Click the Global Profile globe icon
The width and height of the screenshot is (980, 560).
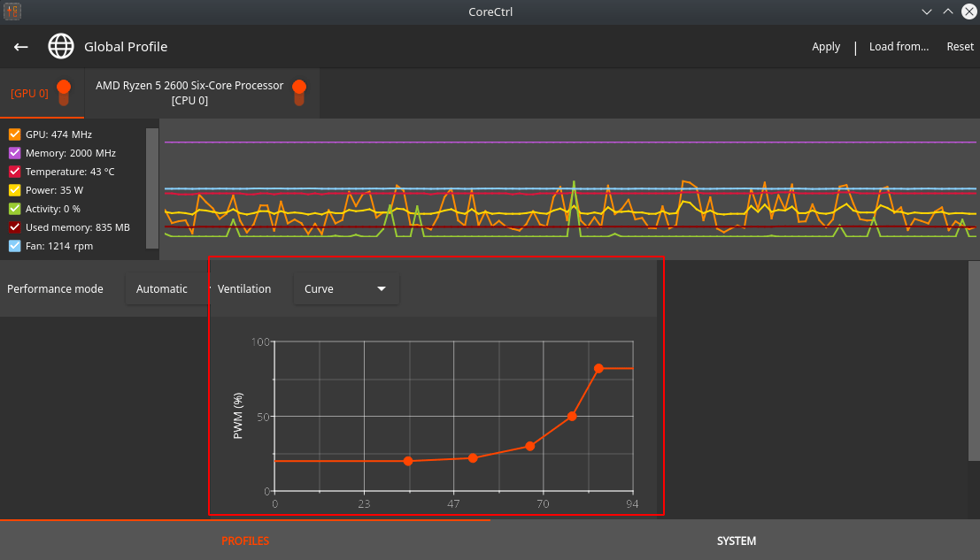point(60,46)
